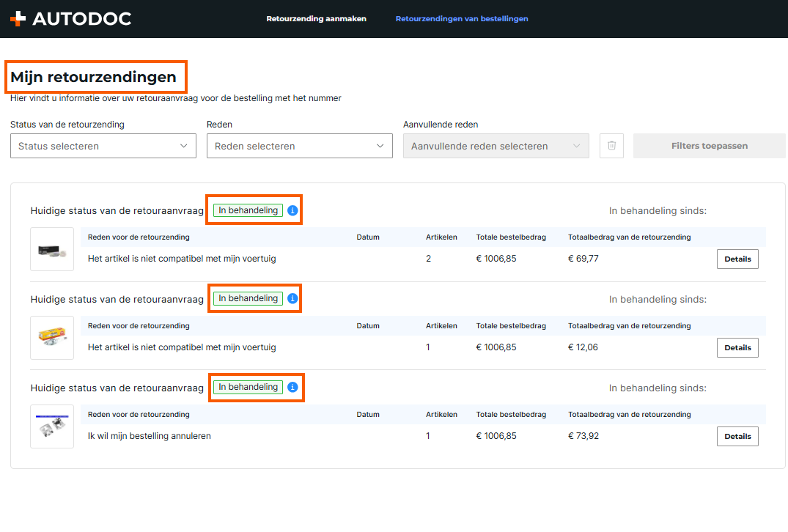Open the spark plug product thumbnail
The image size is (788, 532).
[52, 338]
